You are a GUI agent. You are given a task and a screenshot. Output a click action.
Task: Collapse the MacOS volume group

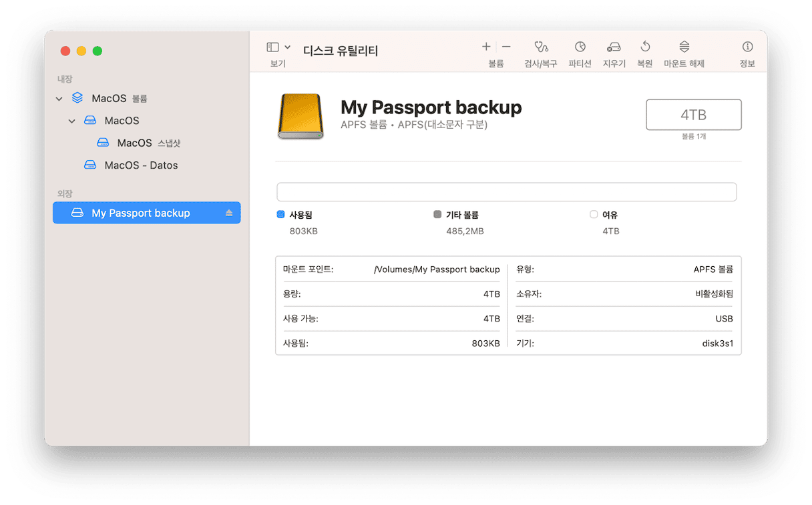coord(59,99)
